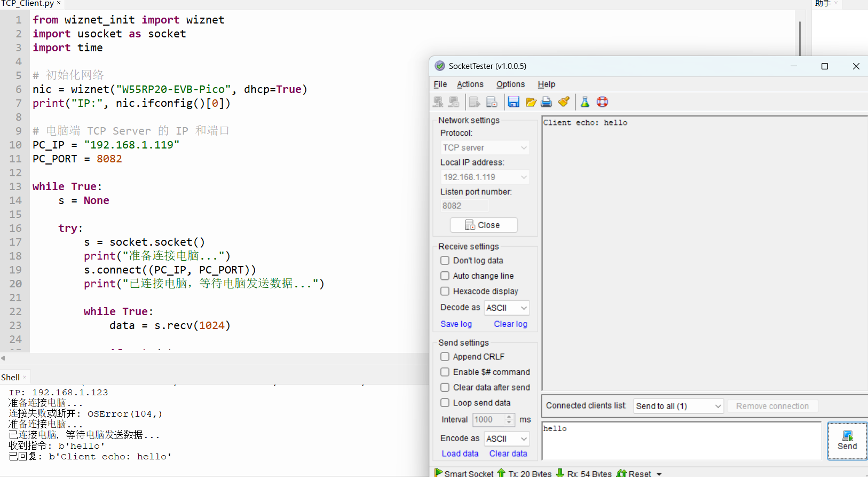This screenshot has height=477, width=868.
Task: Click the start server toolbar icon
Action: (475, 102)
